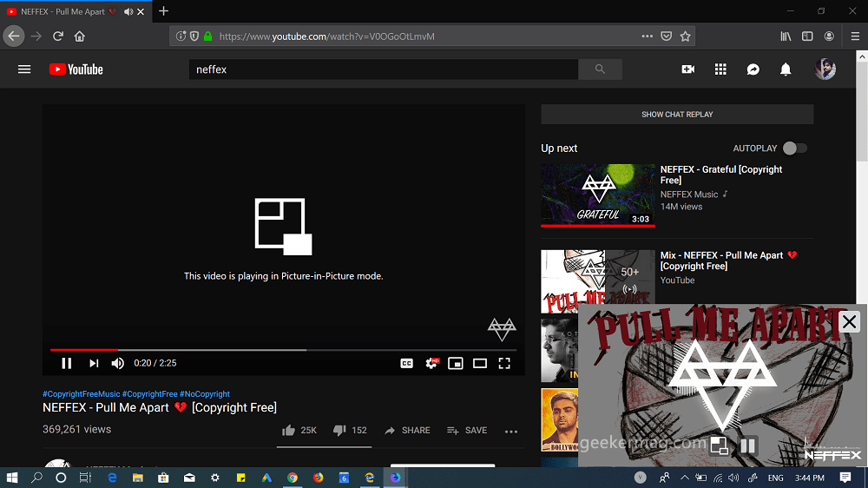This screenshot has height=488, width=868.
Task: Click SHOW CHAT REPLAY button
Action: 677,115
